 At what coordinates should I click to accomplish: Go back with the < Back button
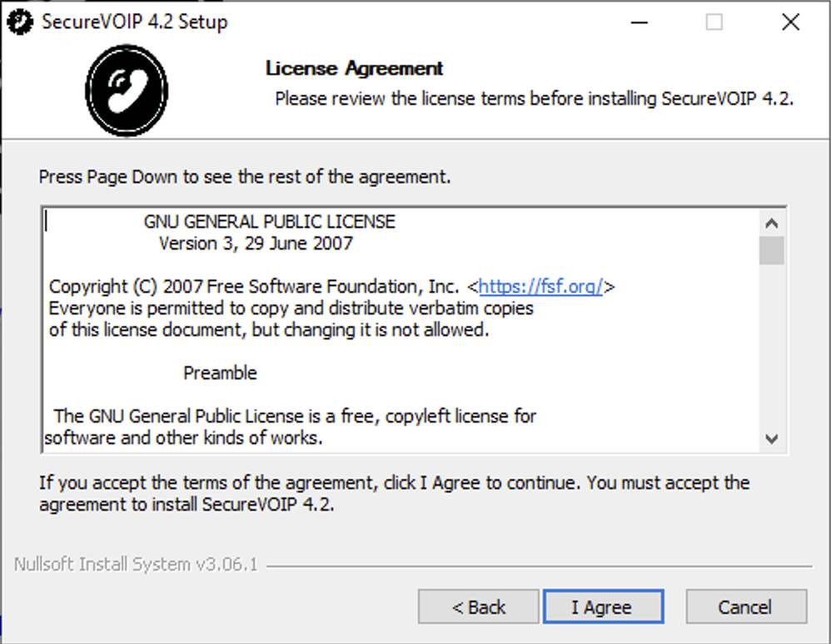pos(478,607)
